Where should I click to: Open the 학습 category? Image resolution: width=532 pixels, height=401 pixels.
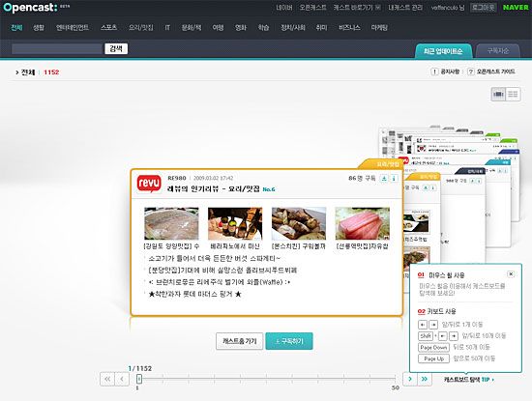[x=263, y=28]
